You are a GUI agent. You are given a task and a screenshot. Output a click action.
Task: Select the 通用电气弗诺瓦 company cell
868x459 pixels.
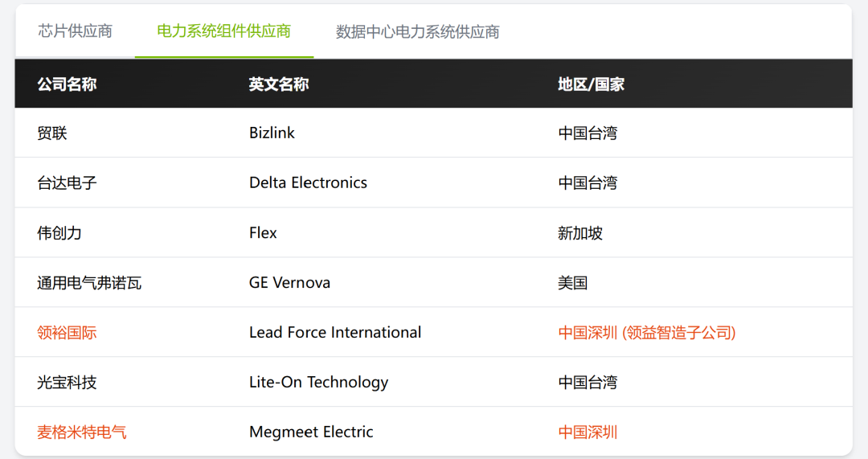89,283
